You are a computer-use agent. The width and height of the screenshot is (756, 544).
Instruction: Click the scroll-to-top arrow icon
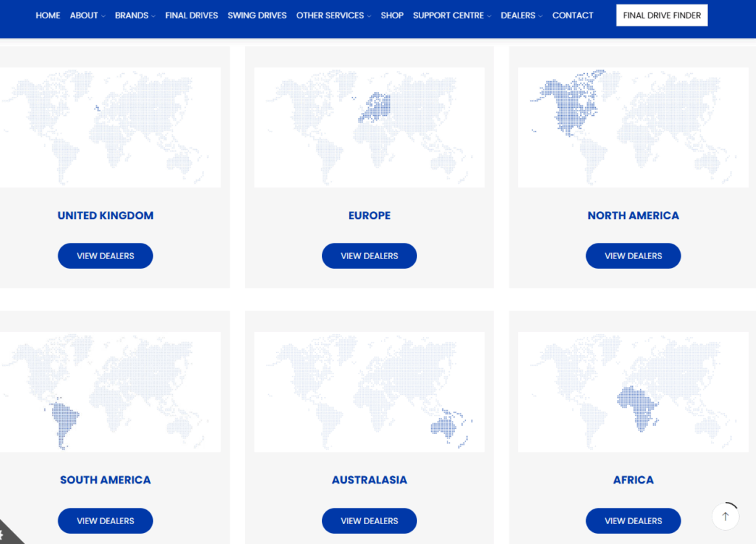(725, 516)
